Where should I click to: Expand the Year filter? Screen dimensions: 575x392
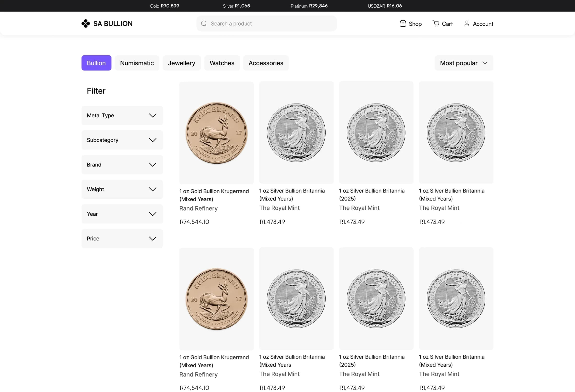pyautogui.click(x=122, y=214)
